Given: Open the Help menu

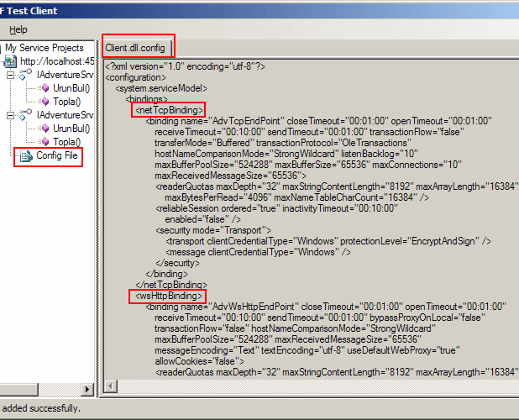Looking at the screenshot, I should [x=18, y=29].
